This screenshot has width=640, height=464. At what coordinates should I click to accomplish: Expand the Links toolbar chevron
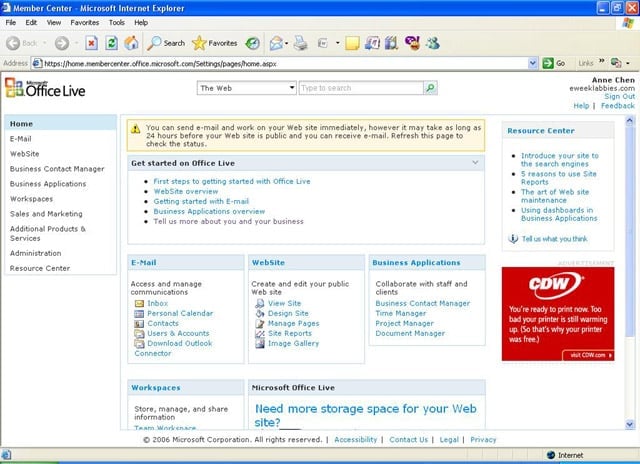click(601, 62)
